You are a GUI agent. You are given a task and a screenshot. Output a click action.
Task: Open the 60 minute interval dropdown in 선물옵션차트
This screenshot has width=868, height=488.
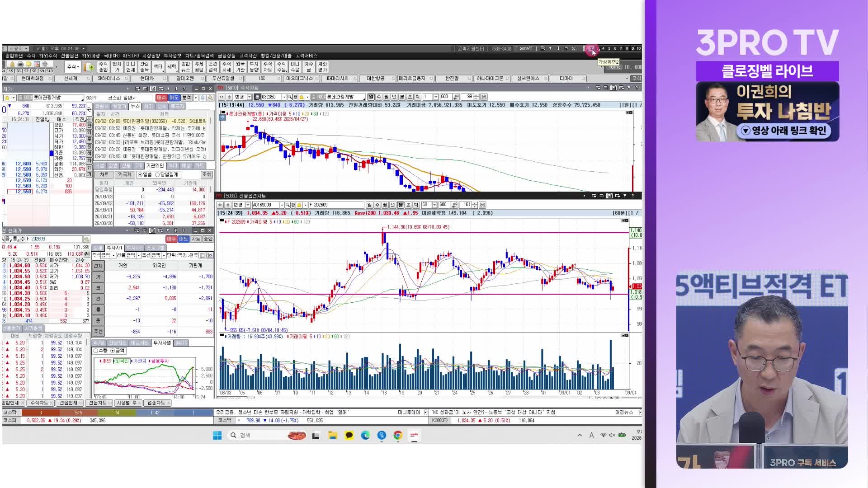point(434,205)
